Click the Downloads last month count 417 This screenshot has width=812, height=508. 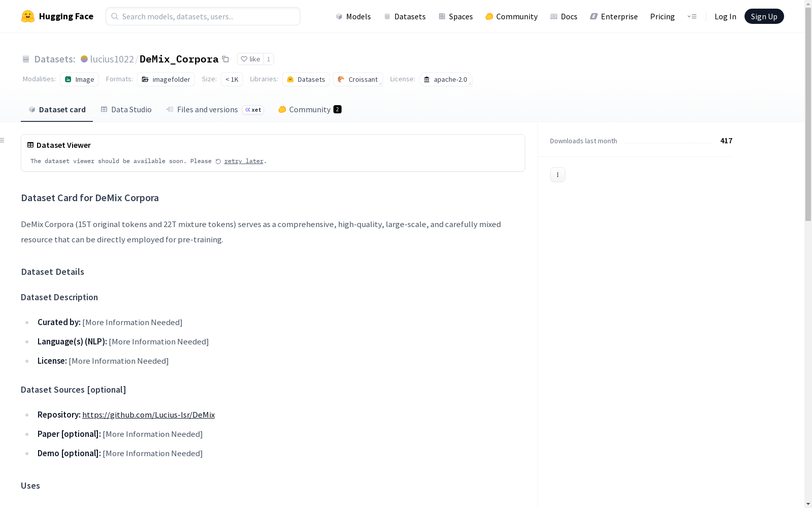[x=726, y=141]
